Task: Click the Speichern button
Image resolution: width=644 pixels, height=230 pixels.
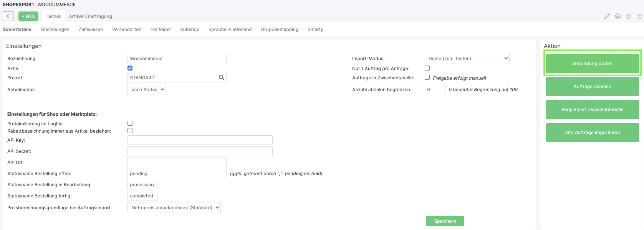Action: (445, 221)
